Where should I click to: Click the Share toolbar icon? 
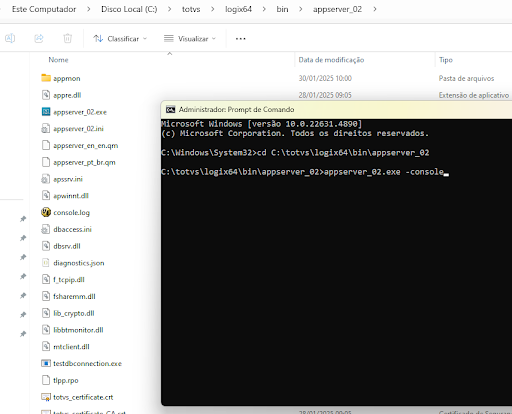39,38
